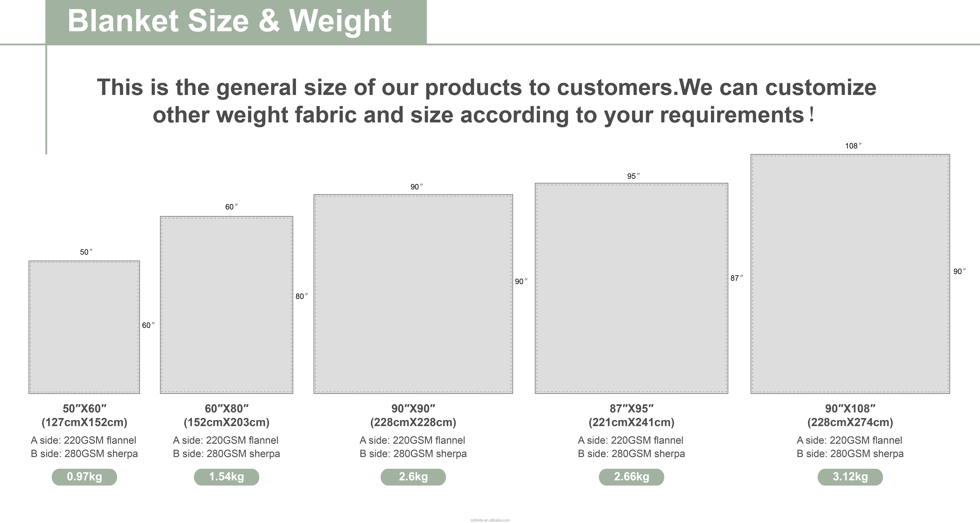Click the 0.97kg weight badge

coord(84,477)
